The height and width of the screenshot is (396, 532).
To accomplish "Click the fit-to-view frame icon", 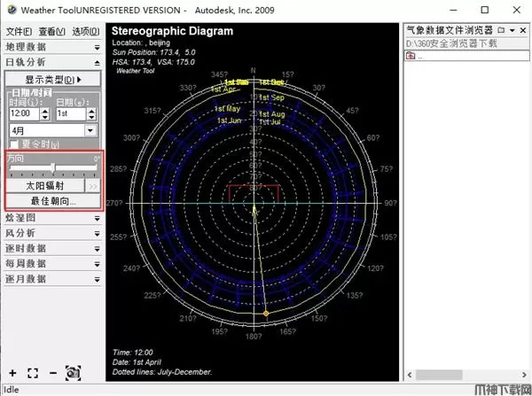I will [33, 373].
